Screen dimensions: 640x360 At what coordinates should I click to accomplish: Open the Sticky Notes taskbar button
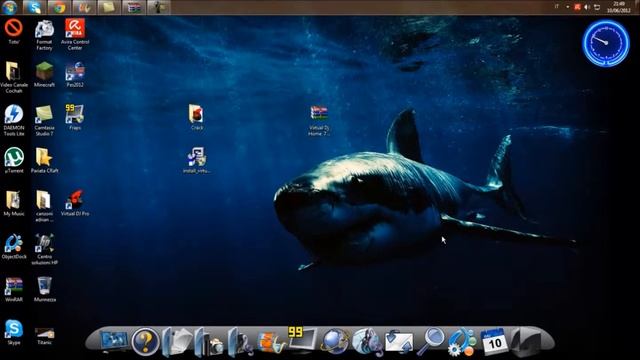[x=109, y=7]
